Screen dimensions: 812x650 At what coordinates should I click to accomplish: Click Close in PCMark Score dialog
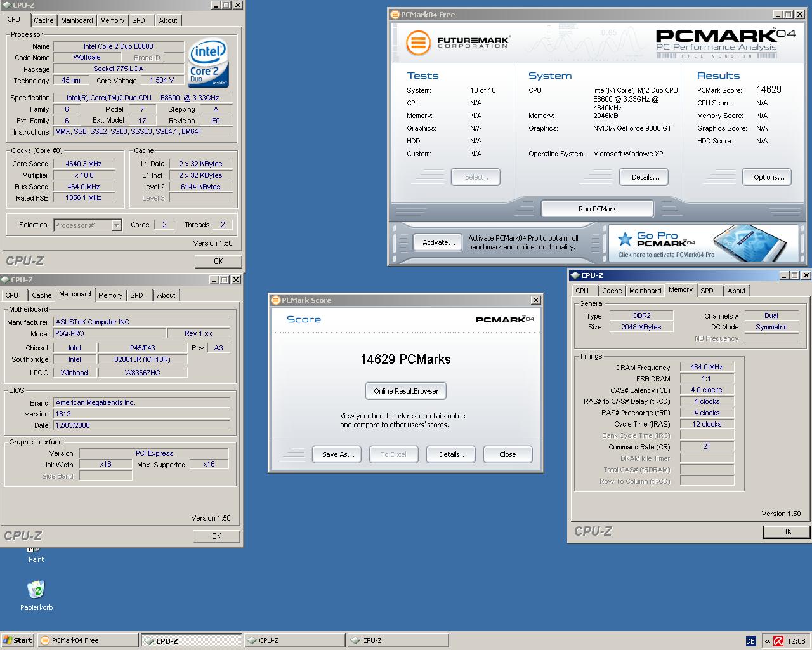coord(507,454)
